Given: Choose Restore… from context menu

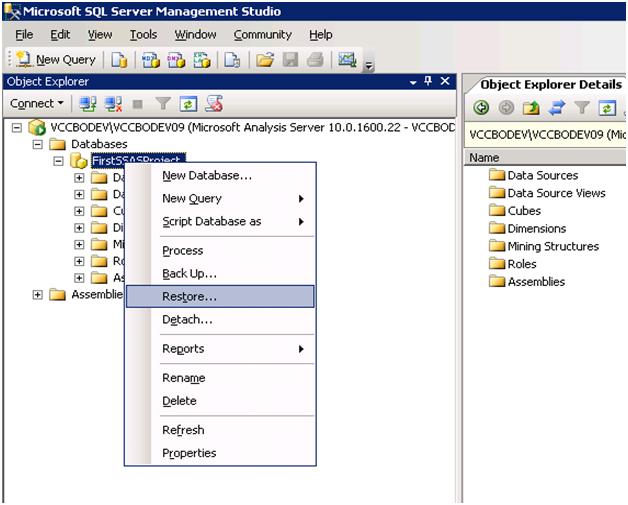Looking at the screenshot, I should [220, 296].
